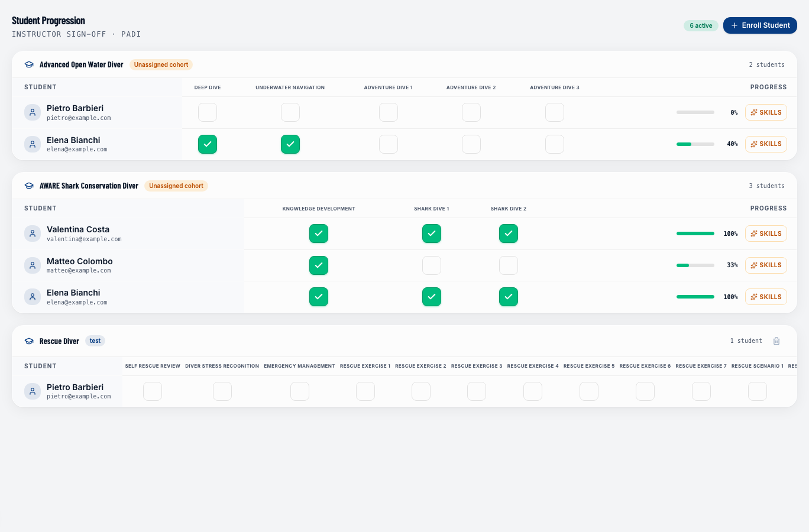The height and width of the screenshot is (532, 809).
Task: Open Skills for Elena Bianchi in Shark Conservation
Action: [766, 297]
